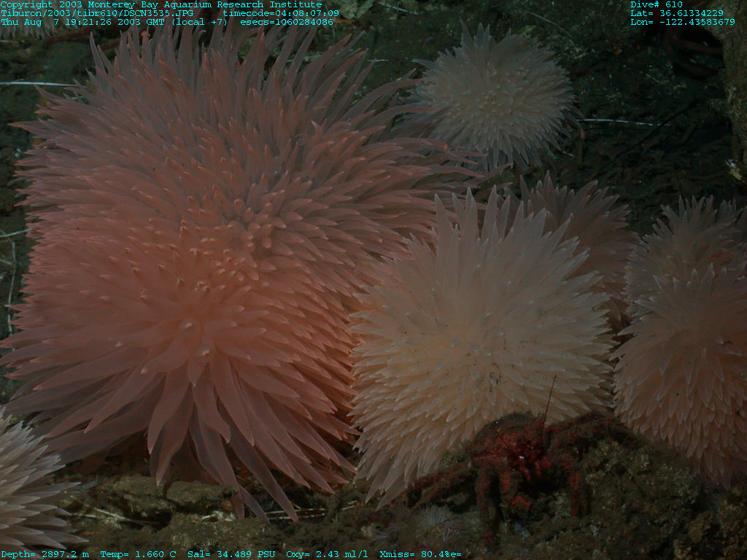Click the Monterey Bay Aquarium copyright line
The height and width of the screenshot is (560, 747).
pyautogui.click(x=161, y=4)
